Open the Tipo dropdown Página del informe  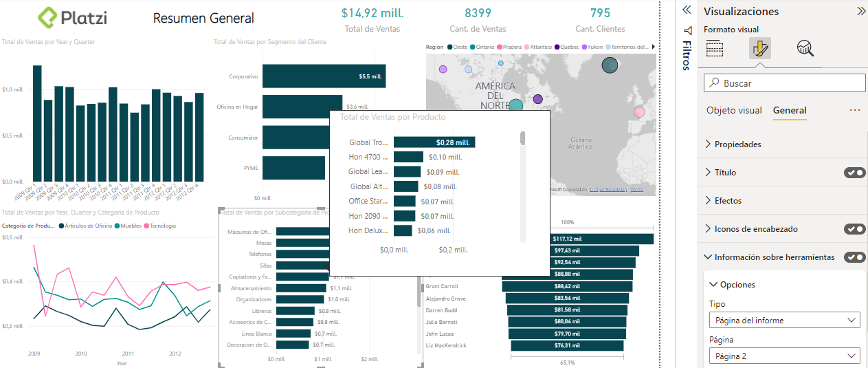pyautogui.click(x=784, y=321)
